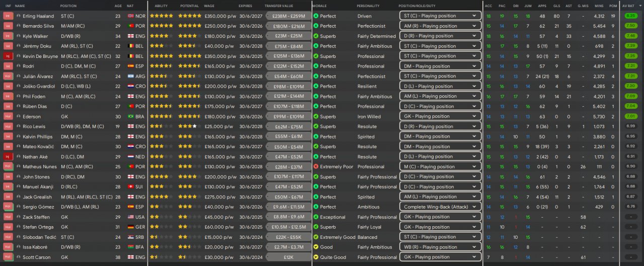Image resolution: width=644 pixels, height=266 pixels.
Task: Click the player info icon before Rodri
Action: pyautogui.click(x=19, y=66)
